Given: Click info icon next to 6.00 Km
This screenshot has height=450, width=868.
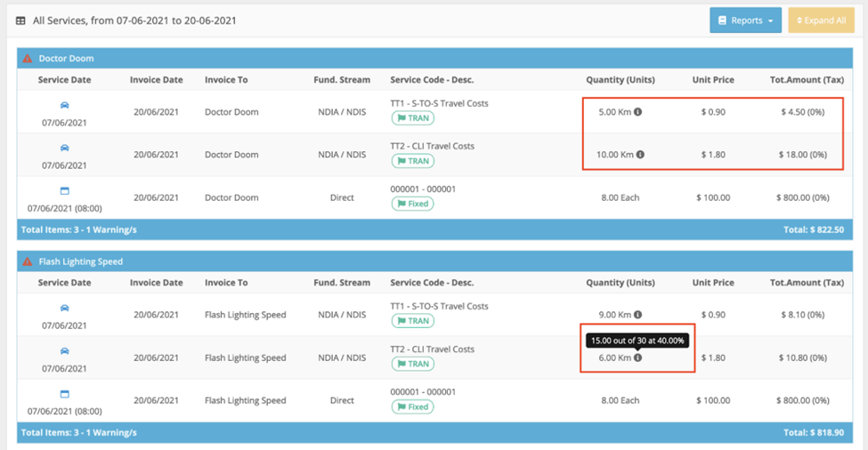Looking at the screenshot, I should click(637, 358).
